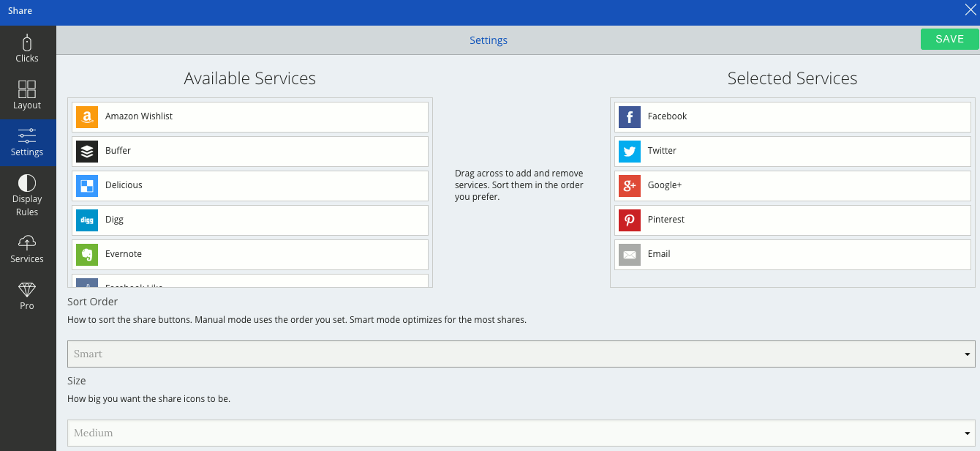Click the Email envelope icon
The height and width of the screenshot is (451, 980).
pos(630,255)
